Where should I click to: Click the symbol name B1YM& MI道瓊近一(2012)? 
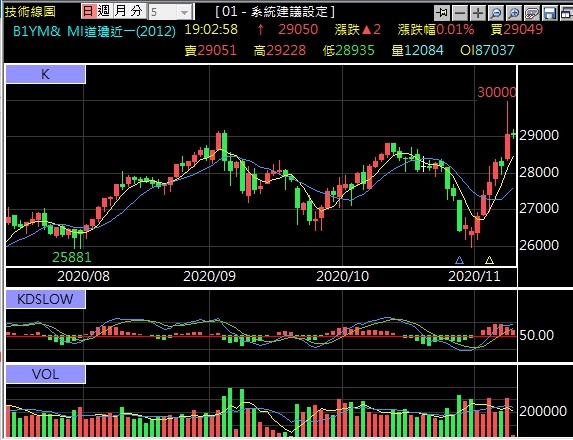point(94,31)
